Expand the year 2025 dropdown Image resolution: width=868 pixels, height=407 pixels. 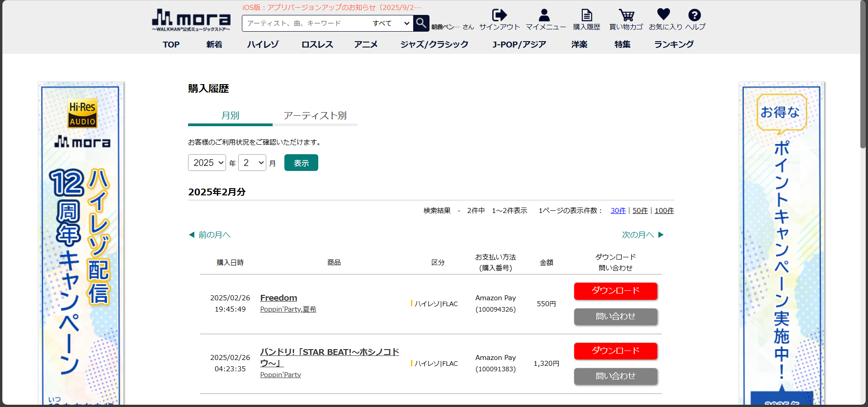tap(207, 163)
